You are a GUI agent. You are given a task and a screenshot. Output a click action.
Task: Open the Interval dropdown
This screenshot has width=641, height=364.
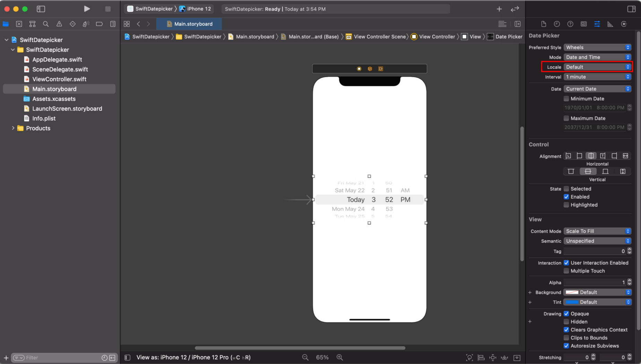pyautogui.click(x=597, y=77)
